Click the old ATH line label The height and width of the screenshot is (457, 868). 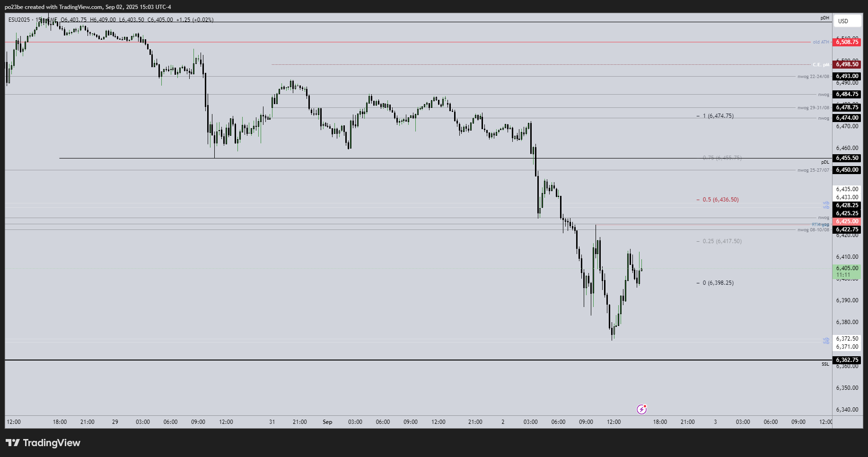click(820, 42)
